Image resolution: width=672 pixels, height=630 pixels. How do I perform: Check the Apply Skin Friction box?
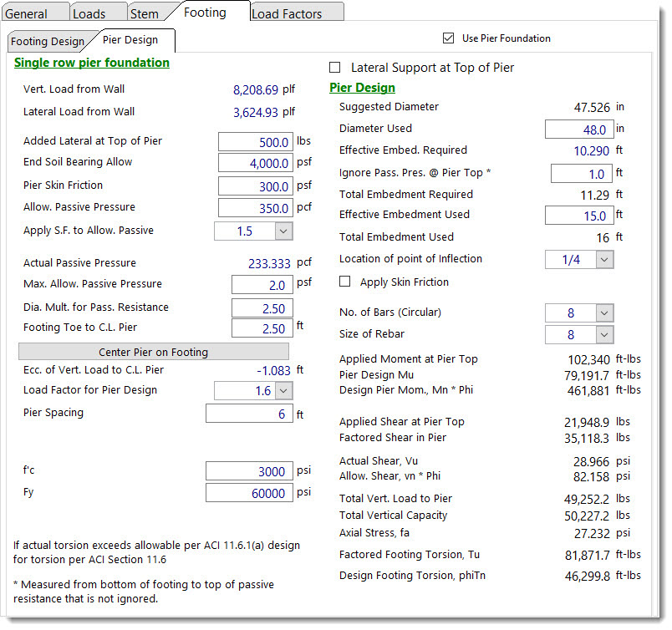pyautogui.click(x=345, y=282)
